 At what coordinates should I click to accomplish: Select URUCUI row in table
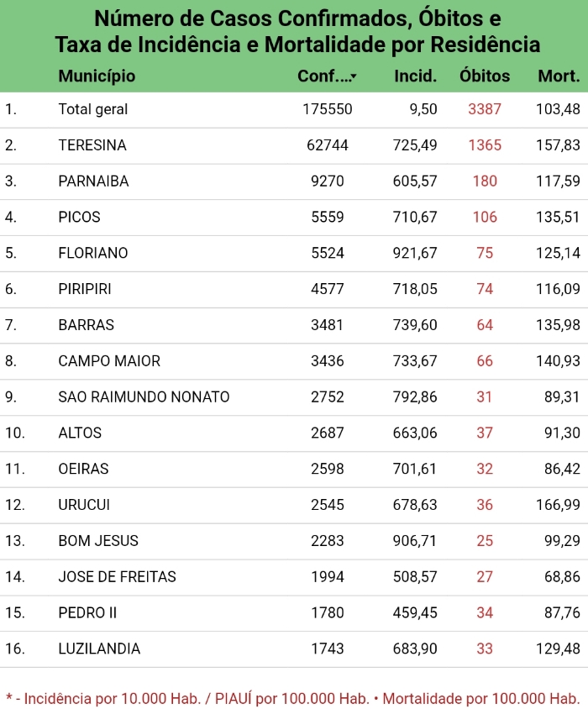click(294, 505)
